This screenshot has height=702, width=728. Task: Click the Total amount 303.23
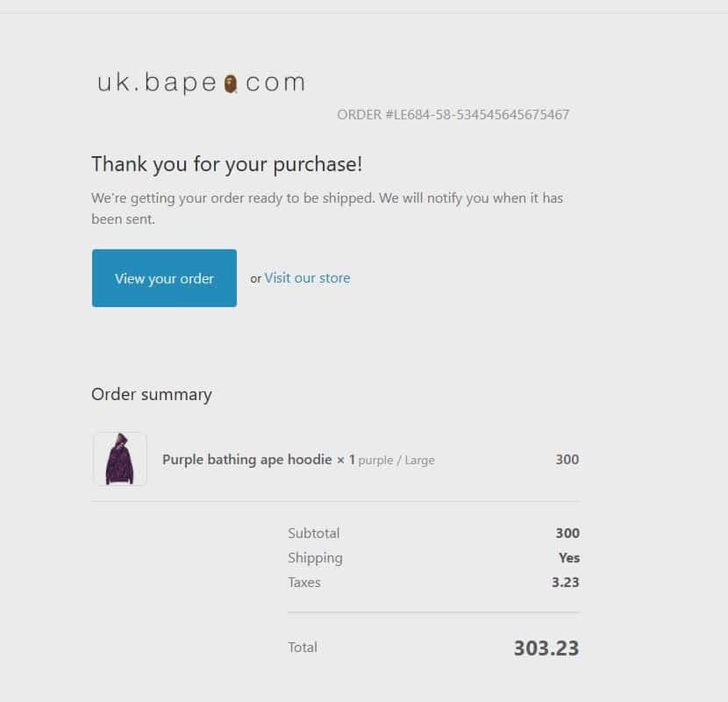(x=546, y=648)
